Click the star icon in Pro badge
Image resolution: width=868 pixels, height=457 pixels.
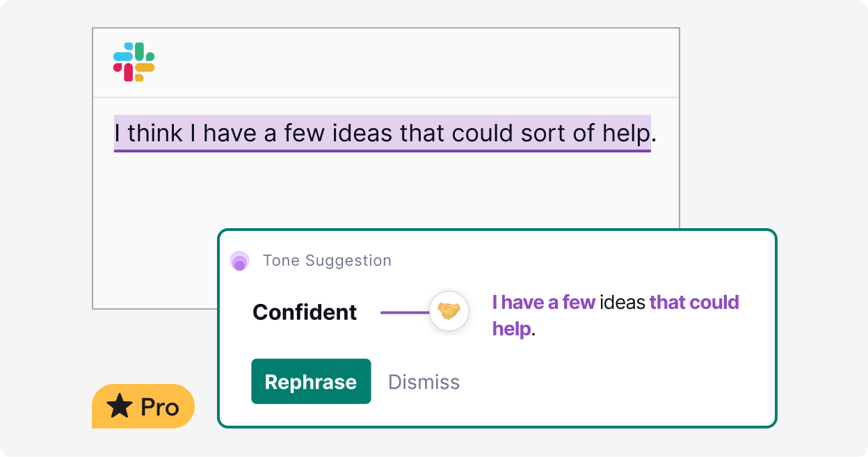click(x=120, y=406)
